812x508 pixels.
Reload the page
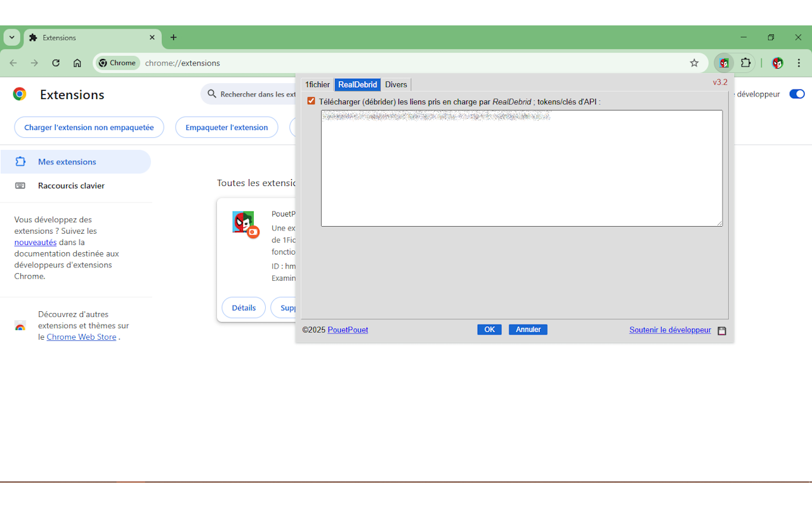(x=56, y=63)
